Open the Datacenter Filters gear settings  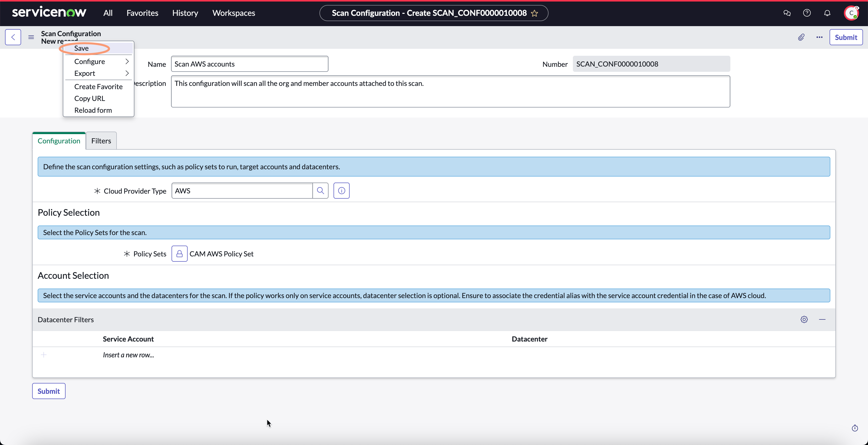click(x=804, y=319)
